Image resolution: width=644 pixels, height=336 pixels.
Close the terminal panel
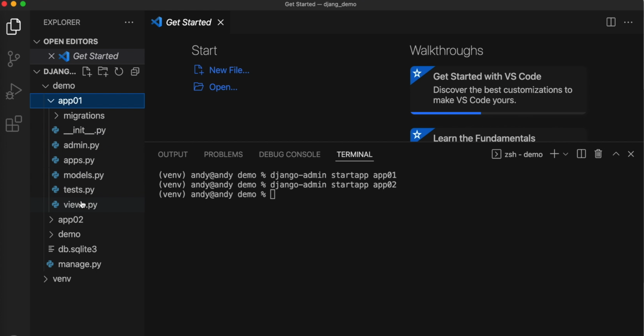tap(631, 154)
